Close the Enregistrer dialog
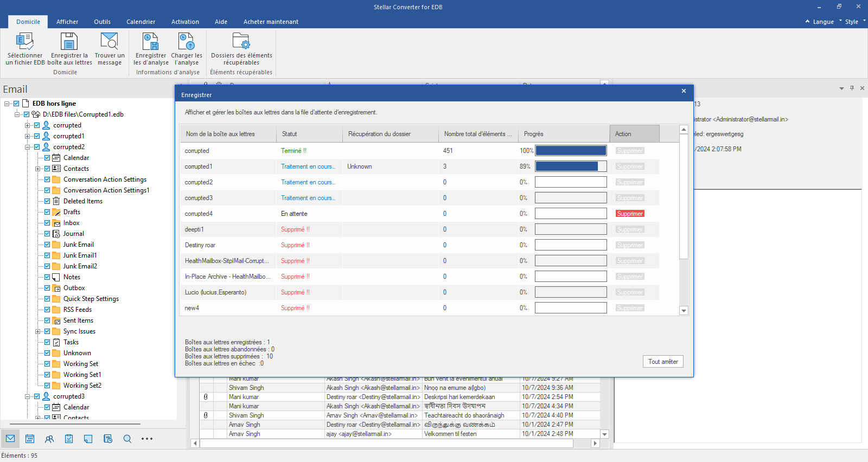The height and width of the screenshot is (462, 868). click(684, 91)
